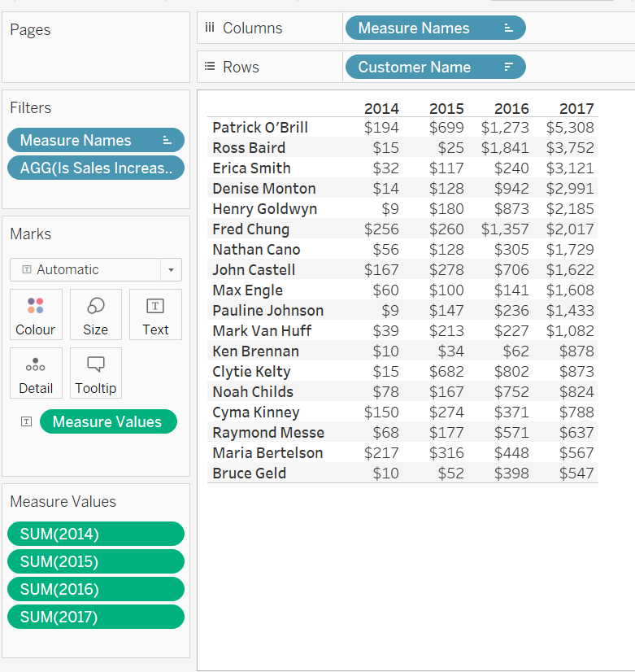Select the SUM(2016) measure pill
The width and height of the screenshot is (635, 672).
[96, 589]
